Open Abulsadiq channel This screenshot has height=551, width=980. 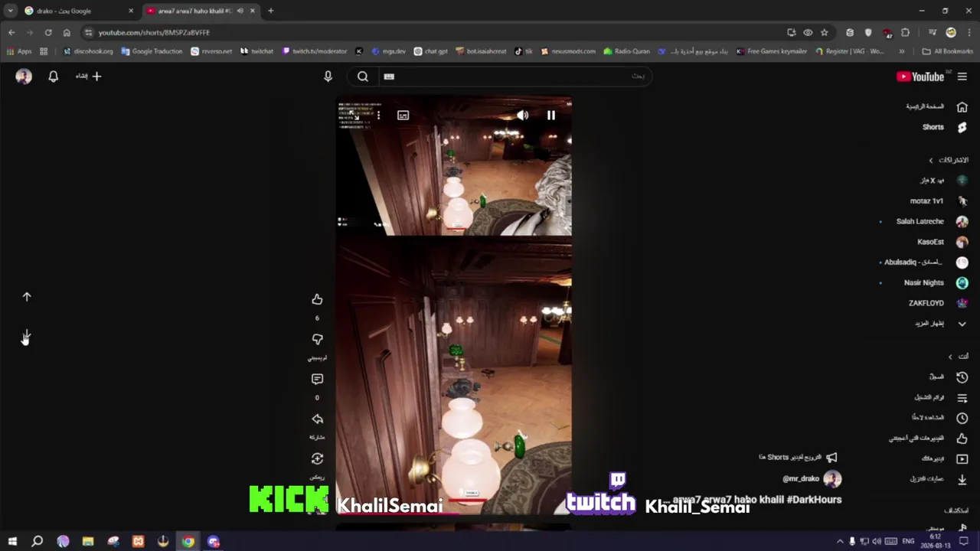pyautogui.click(x=925, y=262)
